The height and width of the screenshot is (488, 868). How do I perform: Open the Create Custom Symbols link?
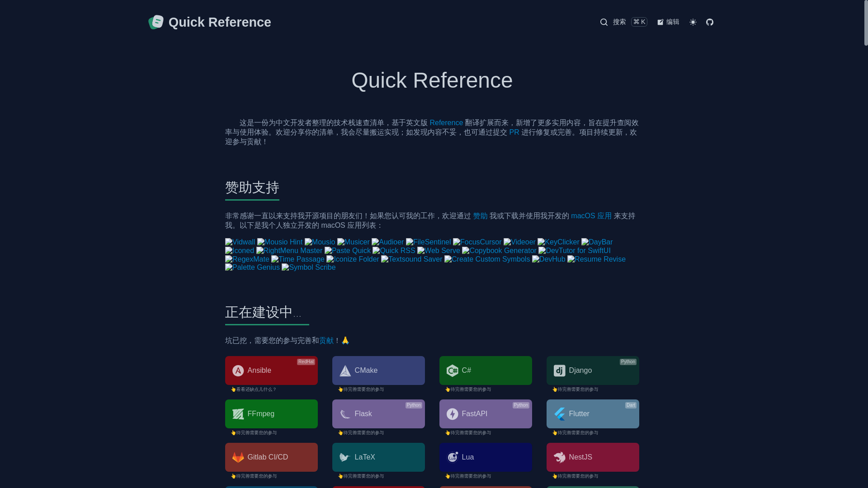coord(487,259)
